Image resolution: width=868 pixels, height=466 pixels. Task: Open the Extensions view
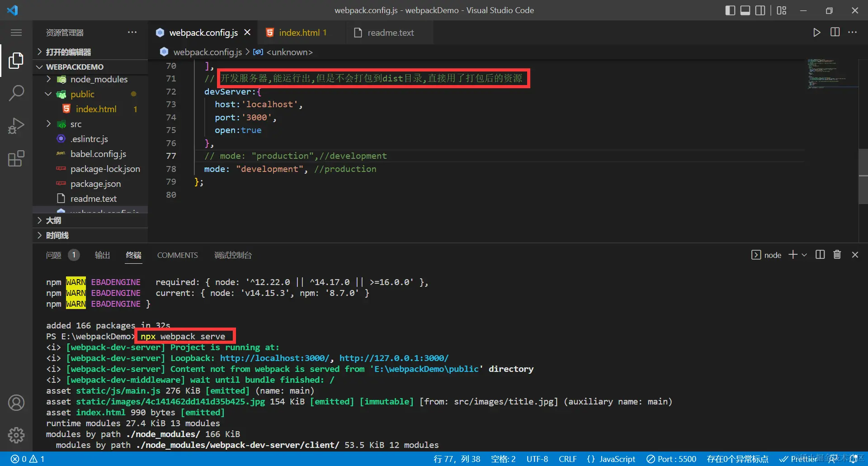16,158
